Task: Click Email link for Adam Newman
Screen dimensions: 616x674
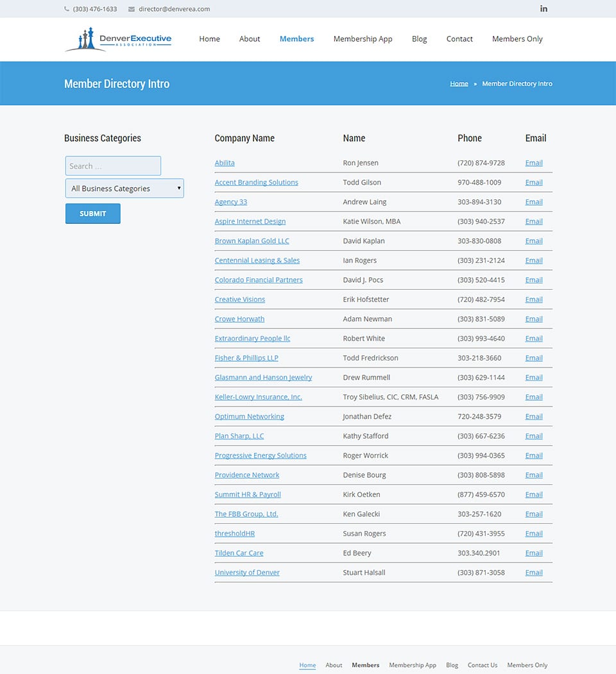Action: (534, 319)
